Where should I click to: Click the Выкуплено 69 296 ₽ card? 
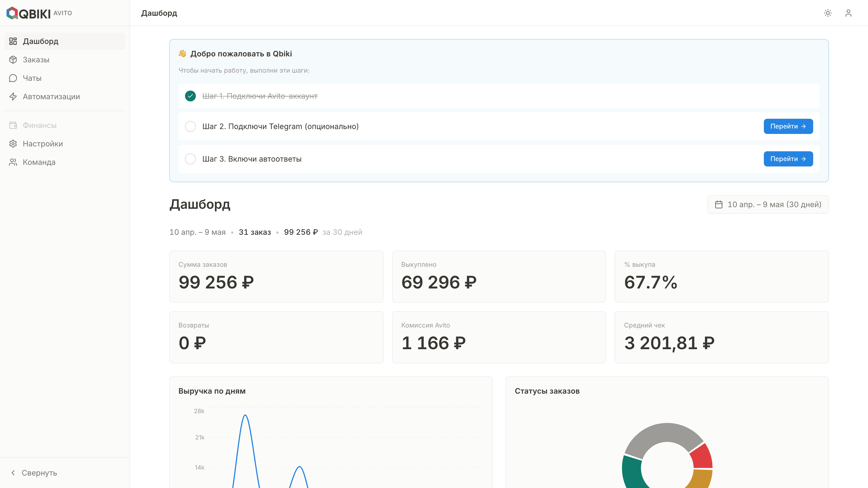(x=499, y=277)
